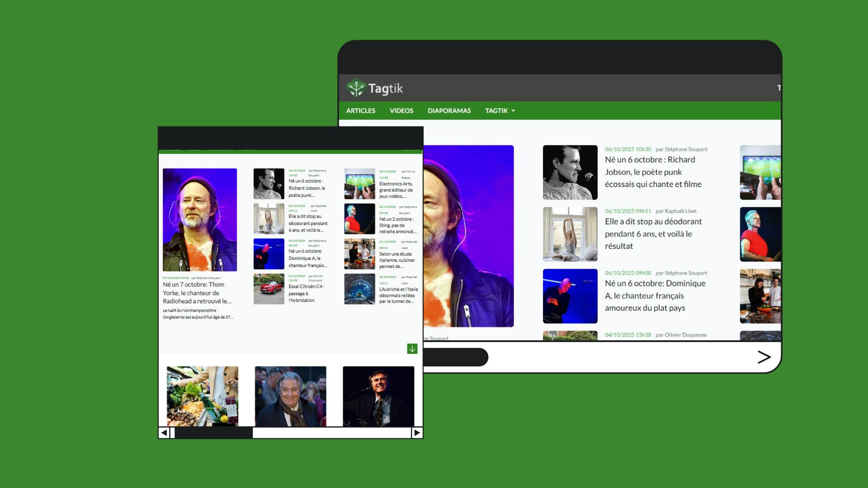
Task: Click the Tagtik leaf logo icon
Action: (356, 88)
